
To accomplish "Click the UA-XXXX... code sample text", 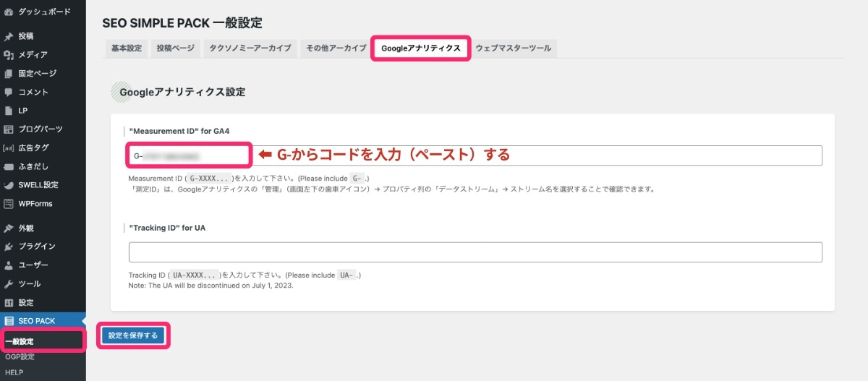I will click(x=195, y=275).
